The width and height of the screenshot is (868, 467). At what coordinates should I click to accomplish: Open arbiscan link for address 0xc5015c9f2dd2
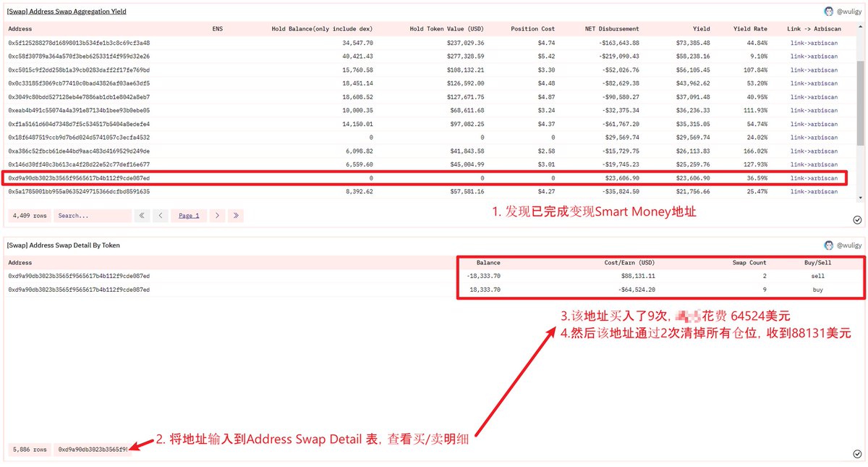click(814, 70)
